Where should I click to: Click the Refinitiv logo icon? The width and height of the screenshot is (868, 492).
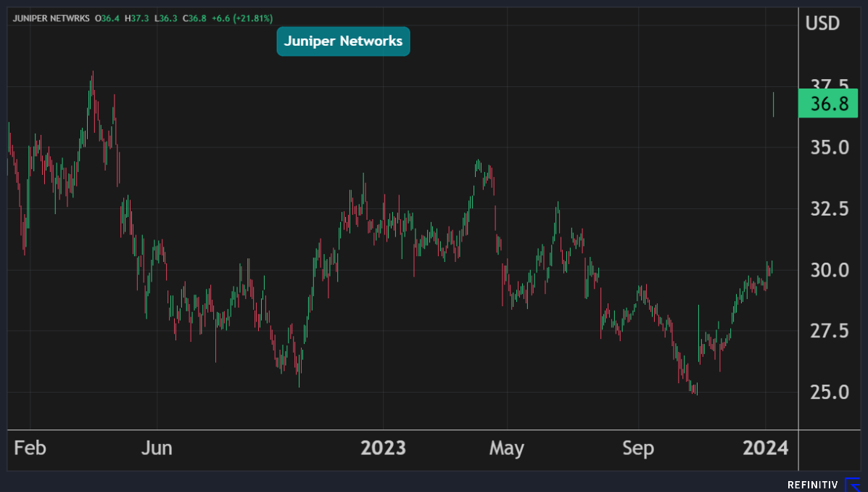[x=853, y=484]
